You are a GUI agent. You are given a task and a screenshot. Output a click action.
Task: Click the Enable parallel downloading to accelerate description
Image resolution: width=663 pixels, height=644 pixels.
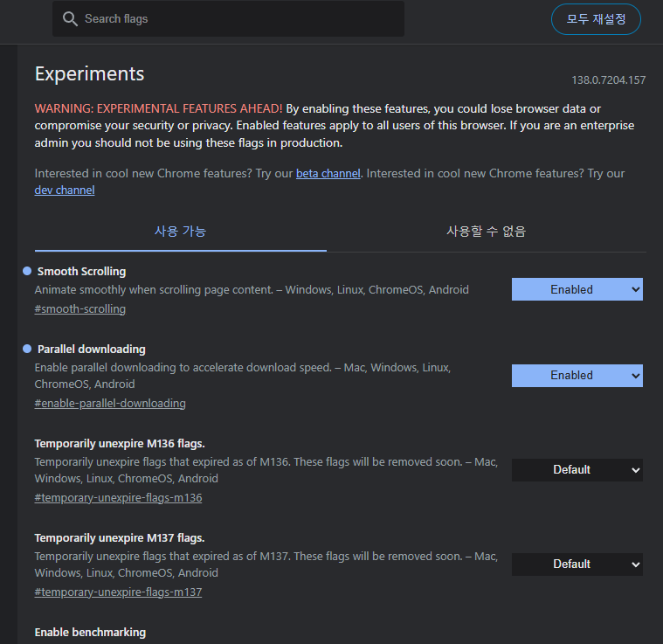coord(243,376)
